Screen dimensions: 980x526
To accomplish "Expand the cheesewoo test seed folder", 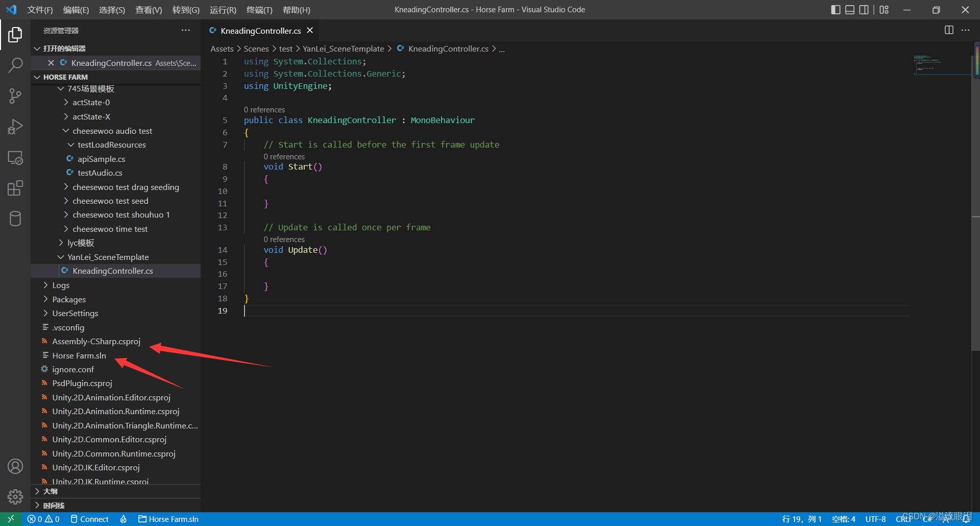I will [116, 201].
